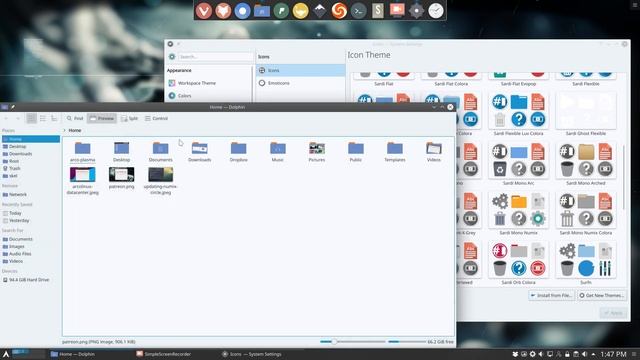
Task: Select the Sardi Mono Arched icon theme
Action: (x=586, y=164)
